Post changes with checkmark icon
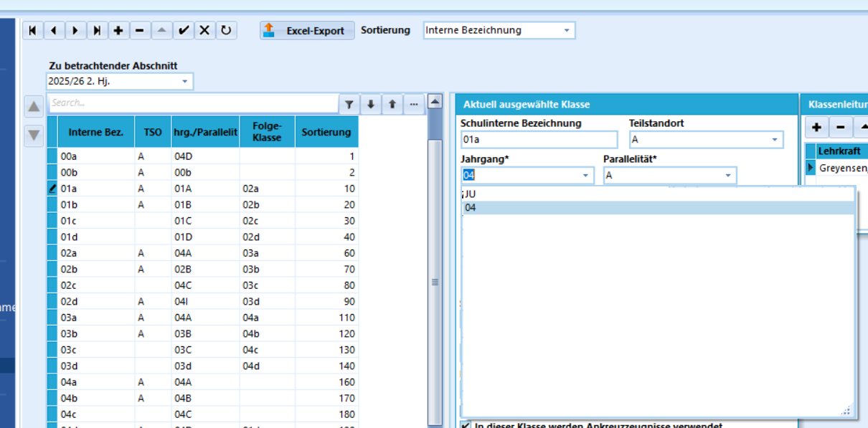868x428 pixels. pyautogui.click(x=184, y=30)
